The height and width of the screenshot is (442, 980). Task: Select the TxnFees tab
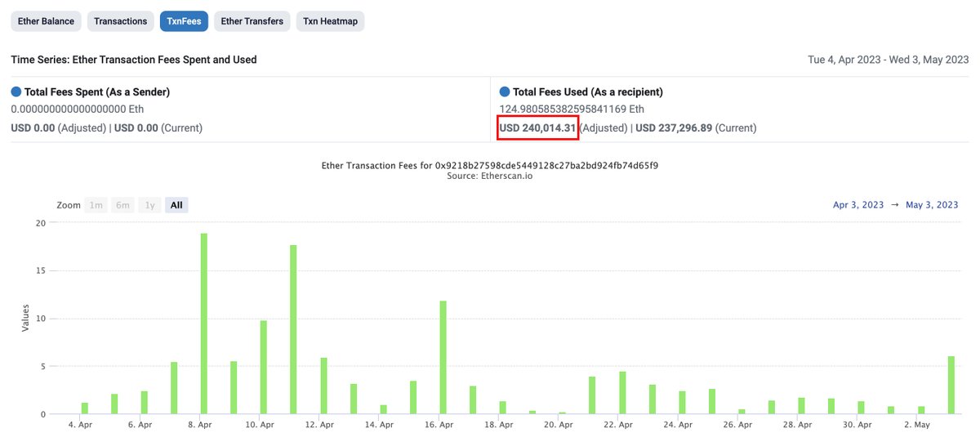click(184, 21)
